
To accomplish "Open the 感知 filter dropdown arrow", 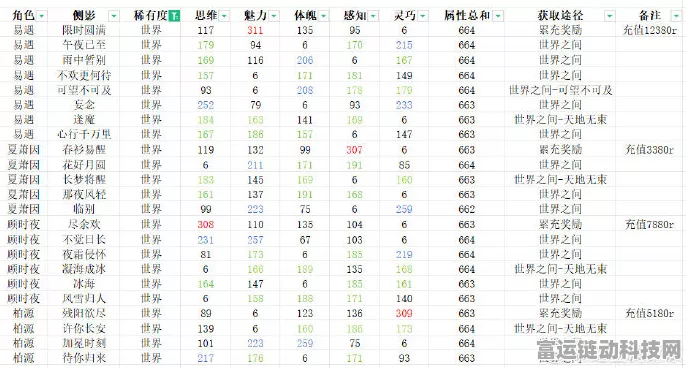I will pos(373,16).
